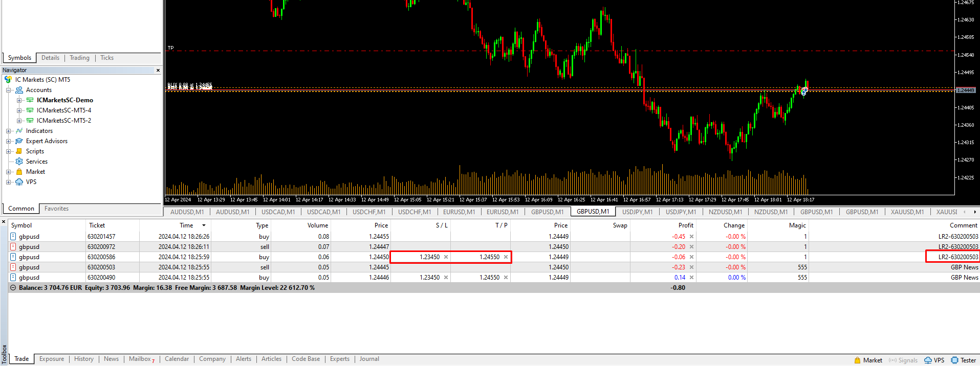
Task: Open the Mailbox tab
Action: 141,359
